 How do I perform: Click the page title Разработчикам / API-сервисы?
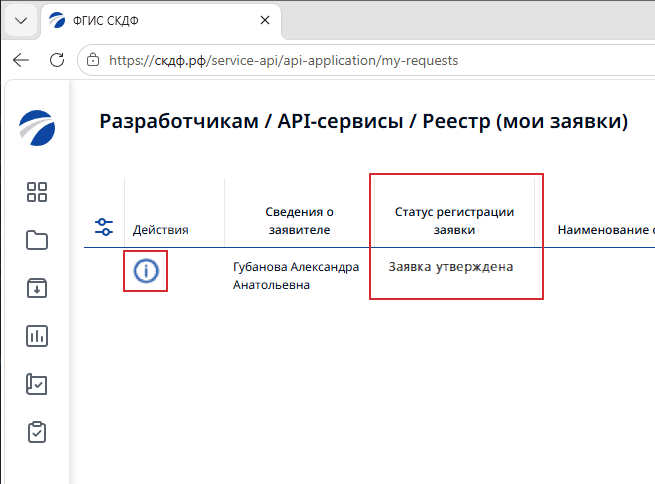pyautogui.click(x=363, y=122)
